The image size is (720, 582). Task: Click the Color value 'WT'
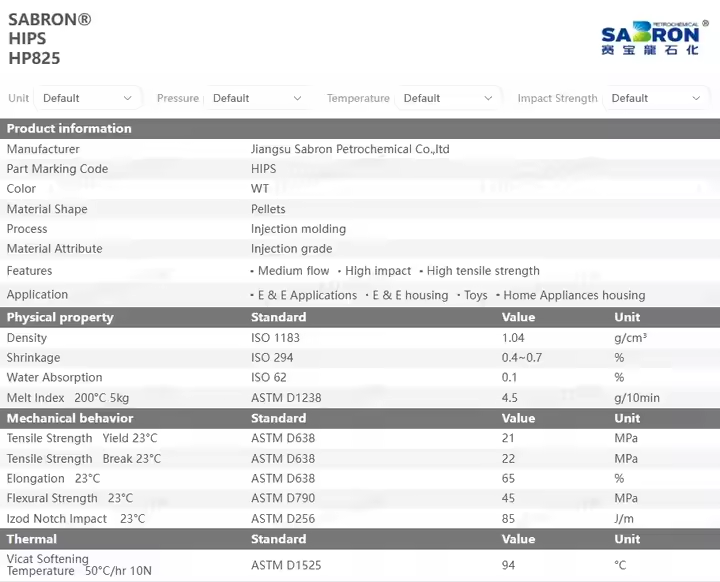(x=260, y=188)
